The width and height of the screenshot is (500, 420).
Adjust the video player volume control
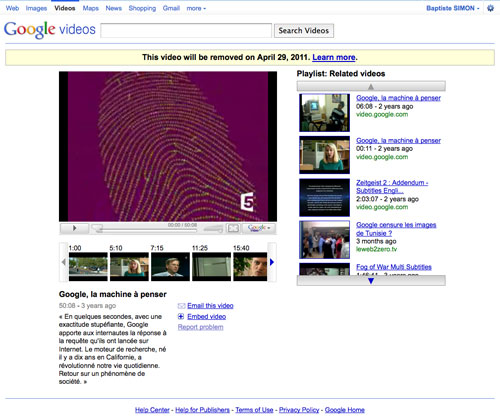(213, 229)
